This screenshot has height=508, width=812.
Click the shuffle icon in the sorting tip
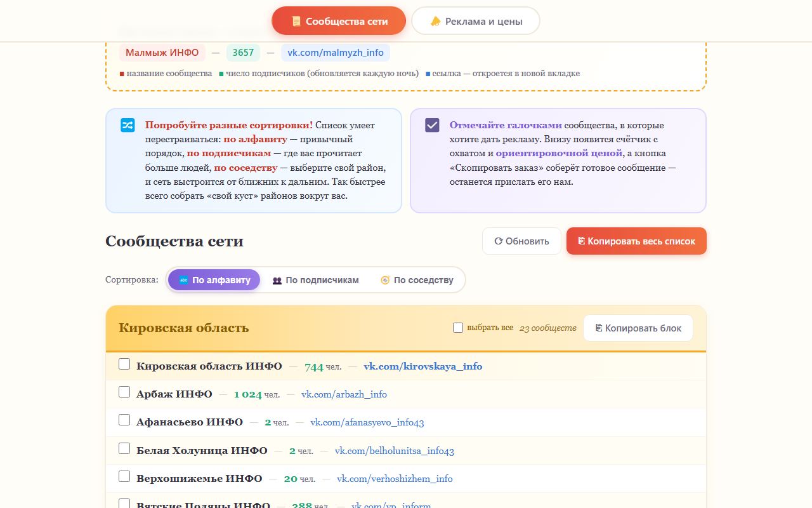click(x=128, y=125)
